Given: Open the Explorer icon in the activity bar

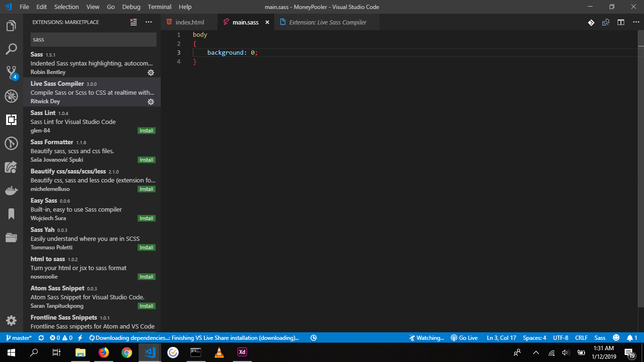Looking at the screenshot, I should click(11, 26).
